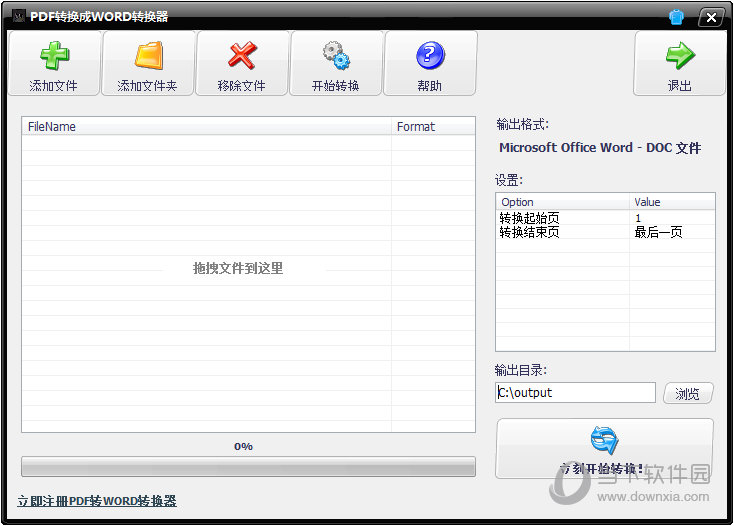Select the 转换结束页 option row

coord(605,232)
